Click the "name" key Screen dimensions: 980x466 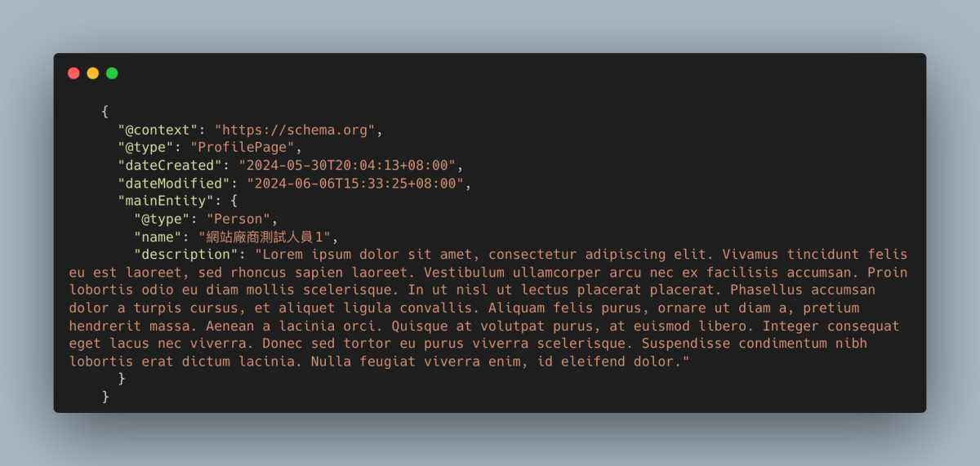pos(158,237)
